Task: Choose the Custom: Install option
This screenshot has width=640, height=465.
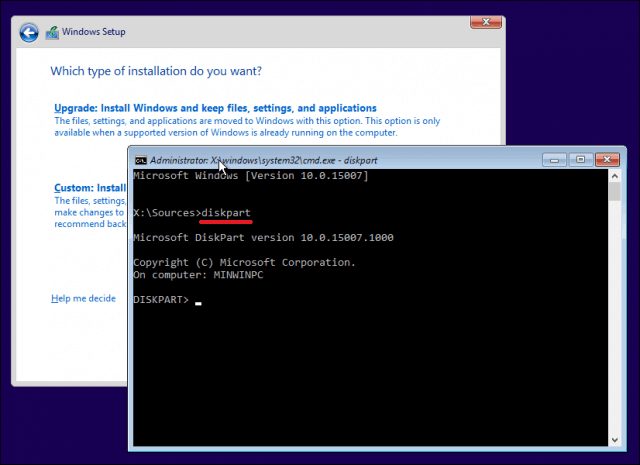Action: (90, 188)
